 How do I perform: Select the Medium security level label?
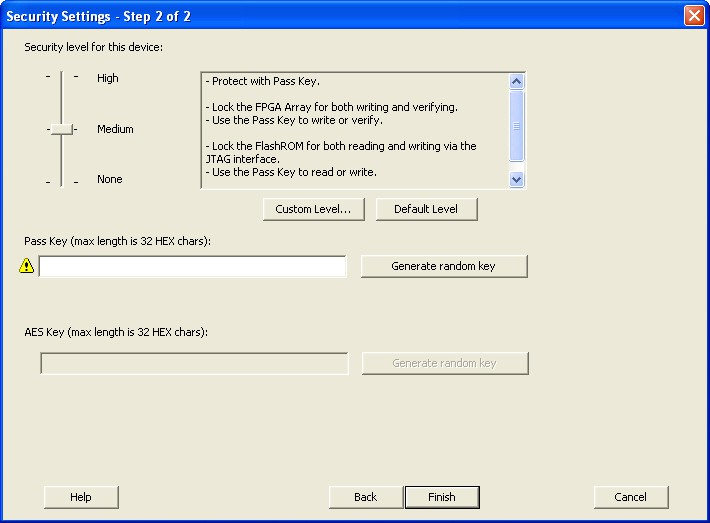pos(115,129)
